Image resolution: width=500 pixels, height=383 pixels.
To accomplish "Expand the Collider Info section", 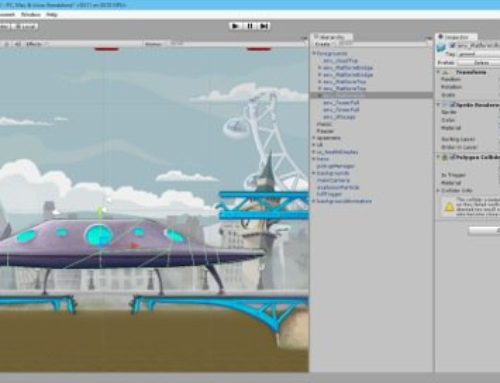I will (438, 191).
